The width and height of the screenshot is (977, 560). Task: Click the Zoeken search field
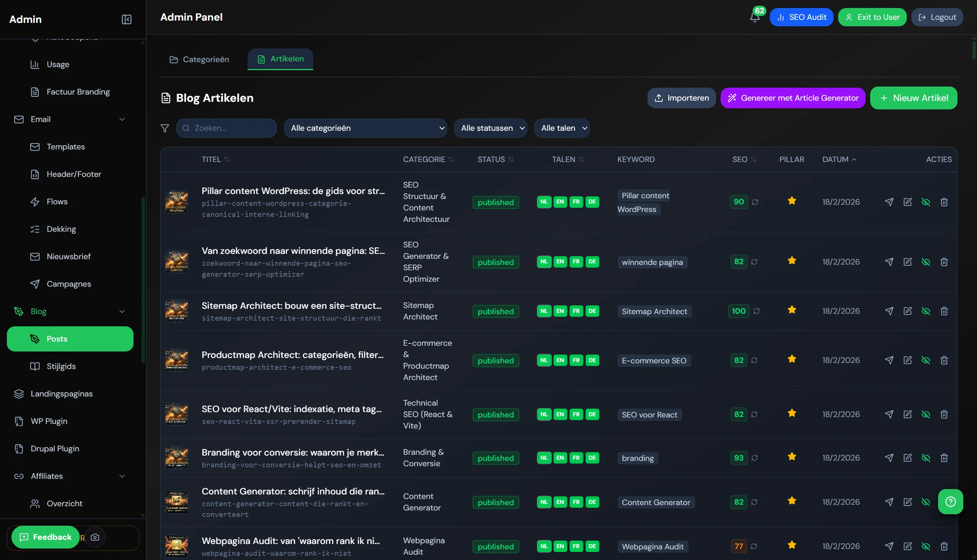point(226,128)
